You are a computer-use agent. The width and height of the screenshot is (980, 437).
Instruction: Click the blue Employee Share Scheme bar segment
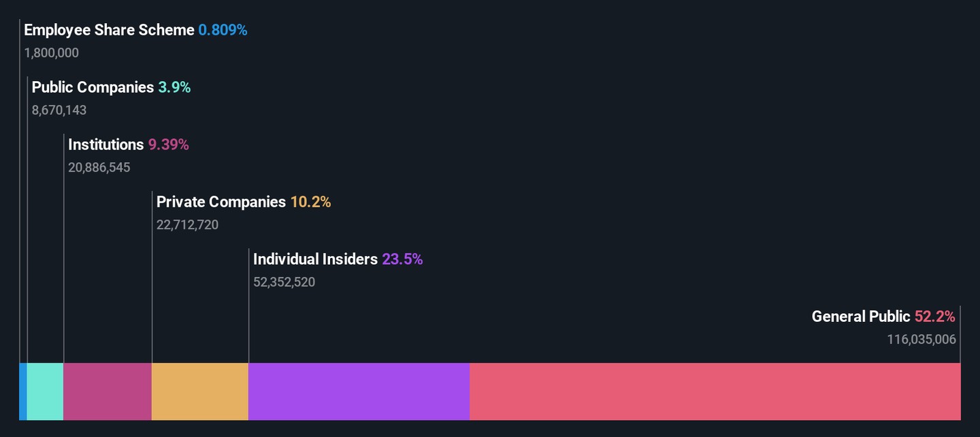pos(23,391)
